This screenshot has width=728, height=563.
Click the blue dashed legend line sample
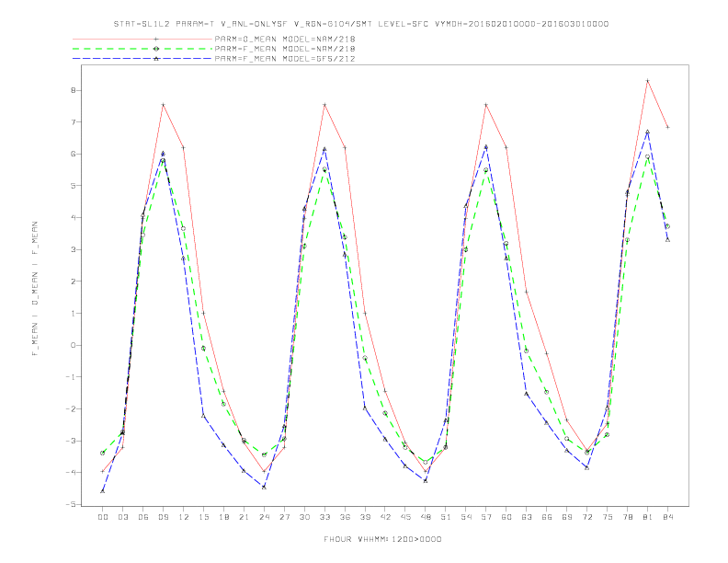(142, 59)
